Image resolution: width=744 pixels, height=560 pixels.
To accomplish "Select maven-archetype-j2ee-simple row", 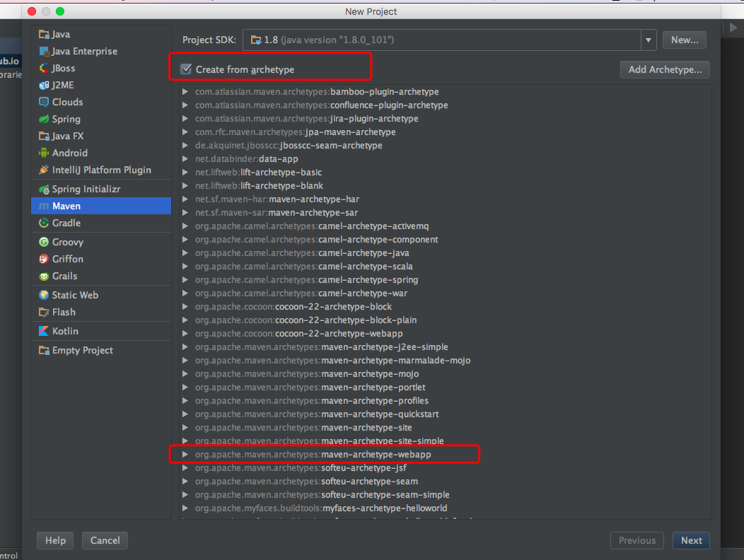I will [445, 347].
